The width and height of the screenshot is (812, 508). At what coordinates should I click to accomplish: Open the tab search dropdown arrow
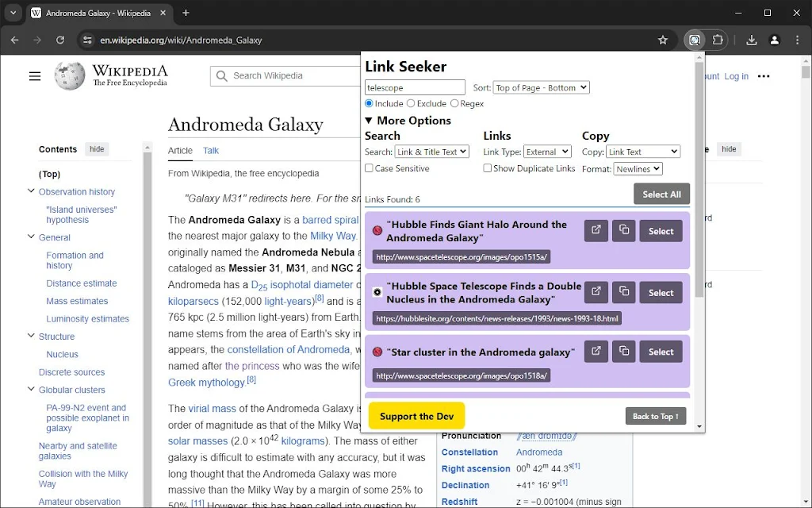click(13, 13)
